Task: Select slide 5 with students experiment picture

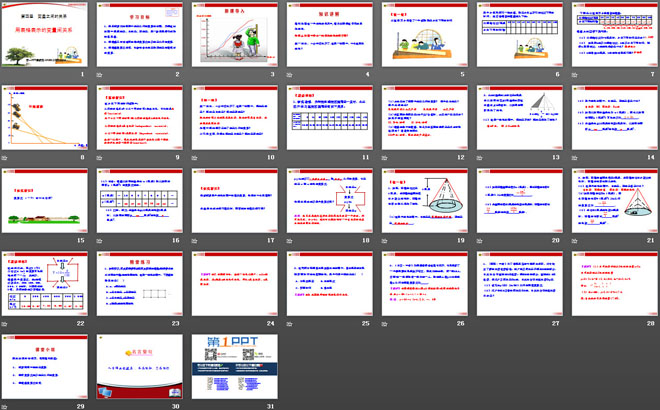Action: coord(425,35)
